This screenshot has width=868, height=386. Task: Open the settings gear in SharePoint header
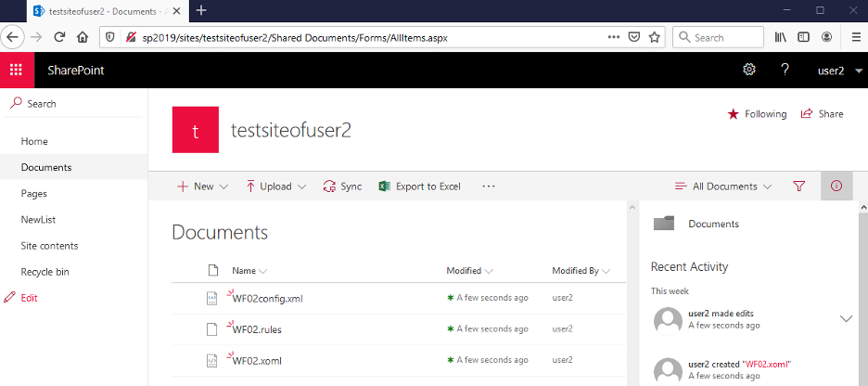click(x=748, y=71)
